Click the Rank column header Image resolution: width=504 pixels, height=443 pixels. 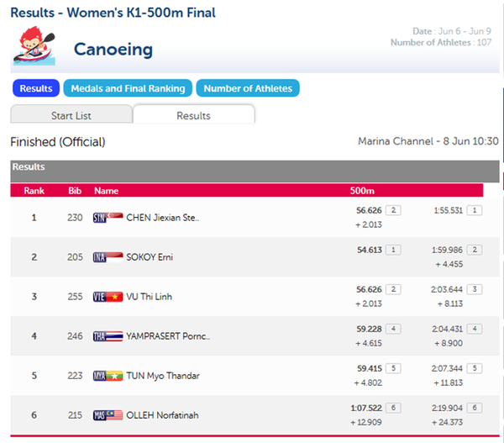coord(34,191)
